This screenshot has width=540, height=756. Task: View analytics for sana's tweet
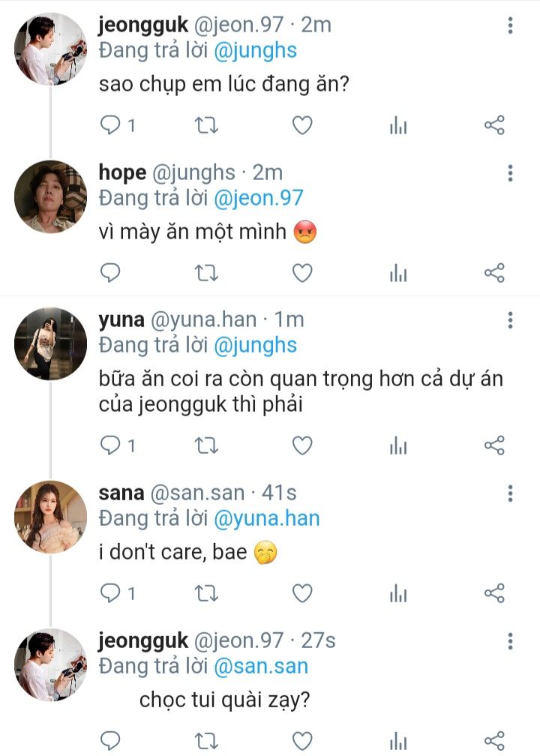(x=398, y=594)
